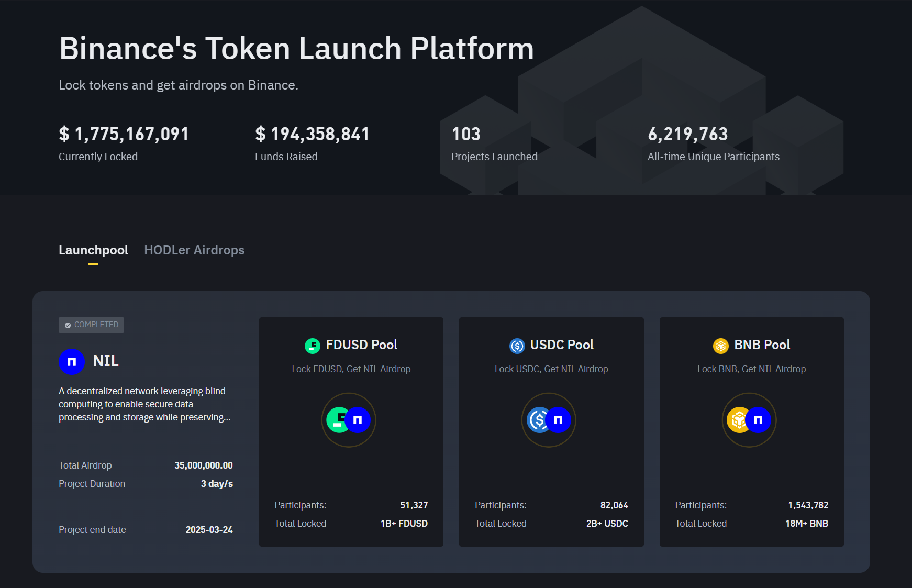
Task: Click the 'Project end date' label
Action: 92,530
